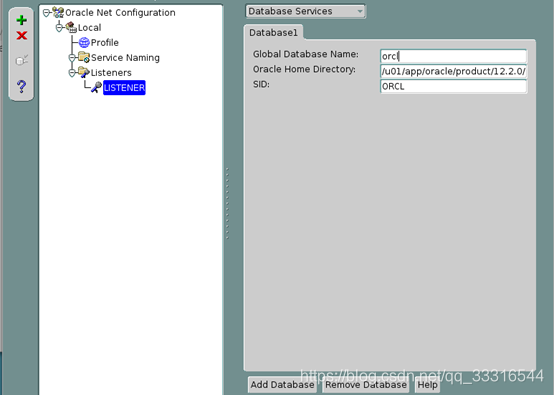The image size is (554, 395).
Task: Collapse the Listeners tree node
Action: click(x=72, y=73)
